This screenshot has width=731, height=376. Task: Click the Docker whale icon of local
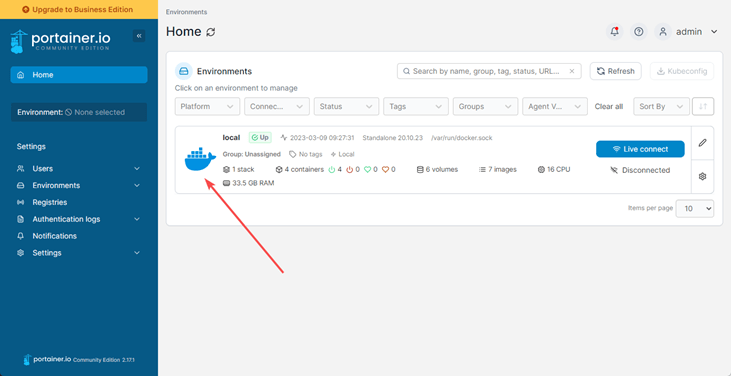(200, 160)
